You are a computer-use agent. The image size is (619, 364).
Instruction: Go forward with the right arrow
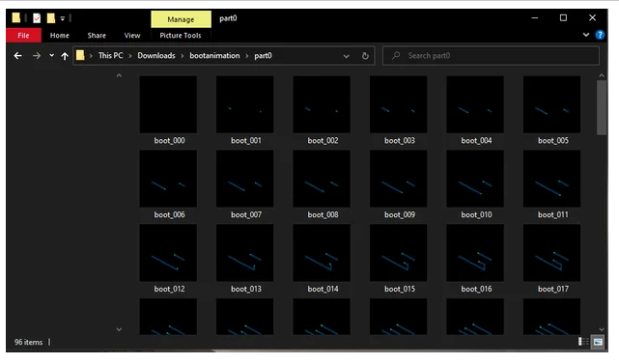(37, 56)
